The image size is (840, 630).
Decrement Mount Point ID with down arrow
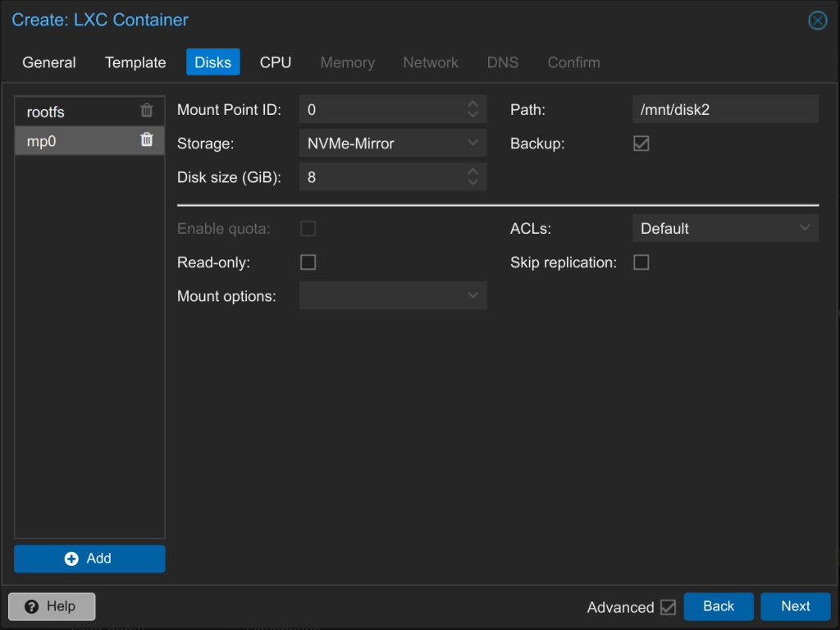472,113
